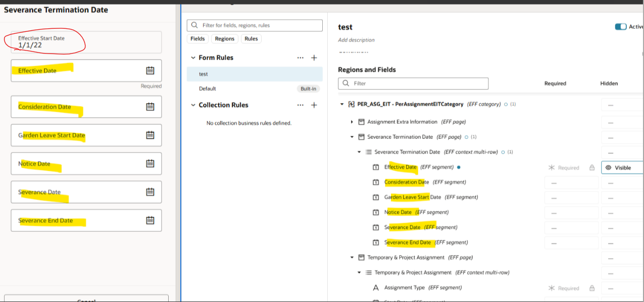644x302 pixels.
Task: Collapse Temporary & Project Assignment context multi-row node
Action: tap(359, 273)
